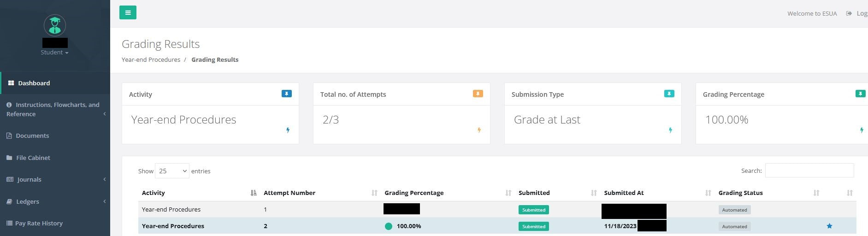Click the blue pin icon on Activity card
Screen dimensions: 868x236
[286, 94]
